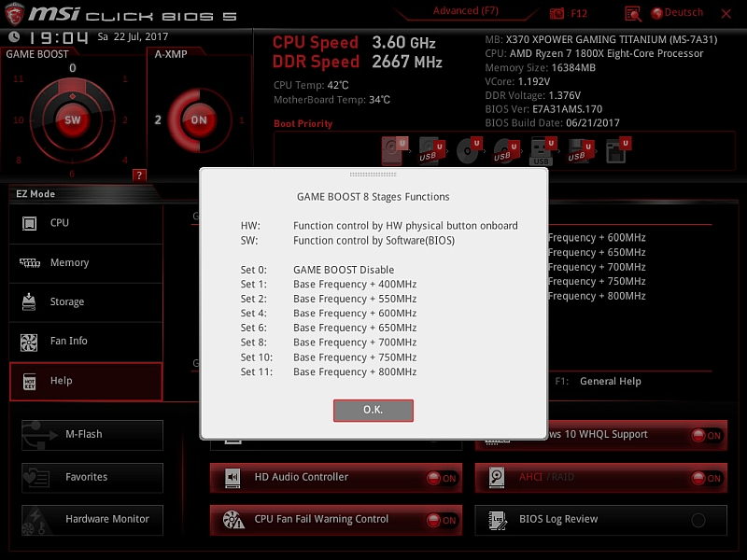This screenshot has width=747, height=560.
Task: Take a screenshot with the F12 camera icon
Action: (x=557, y=13)
